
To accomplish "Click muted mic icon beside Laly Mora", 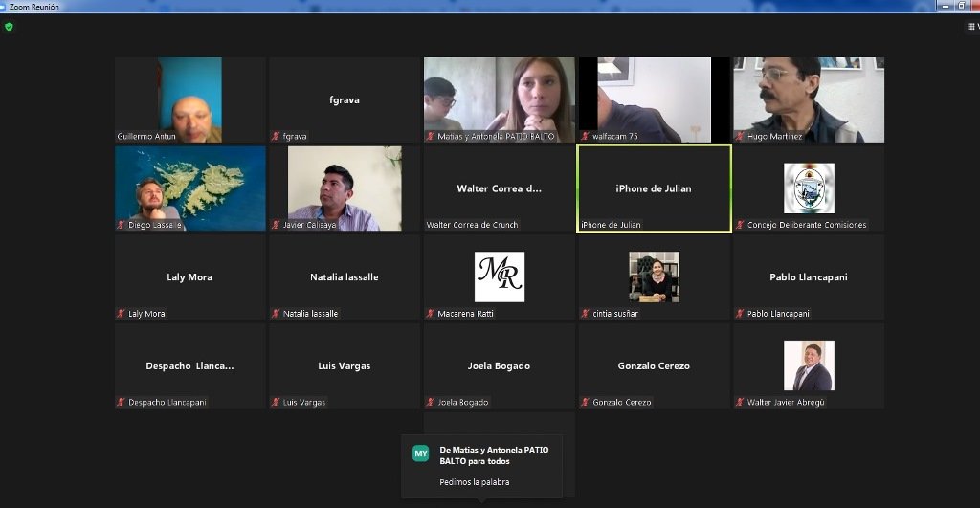I will tap(121, 314).
